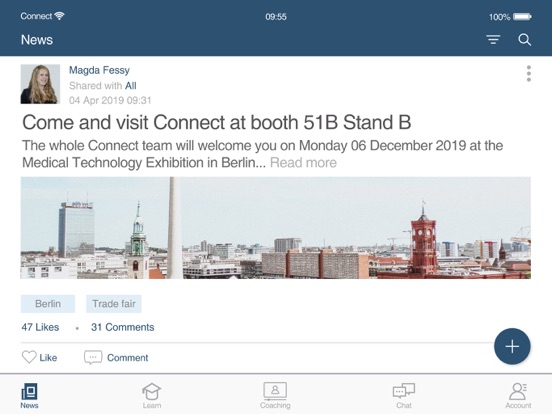Open the Chat tab
The height and width of the screenshot is (414, 552).
404,396
